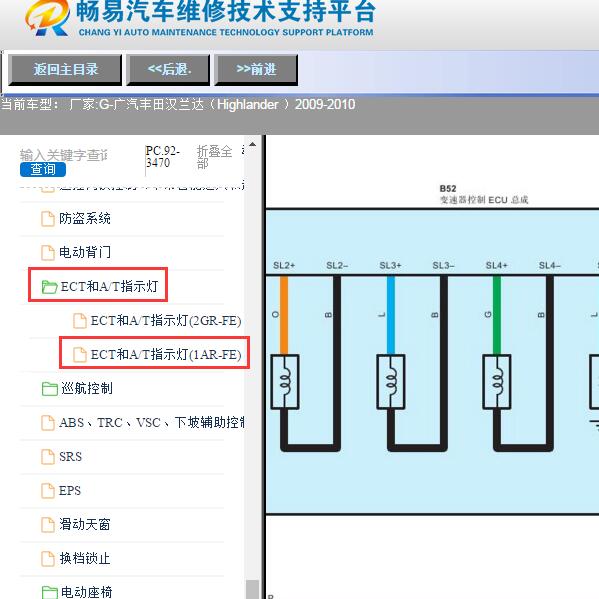Click PC.92-3470 text in sidebar header
The image size is (599, 599).
click(x=163, y=157)
